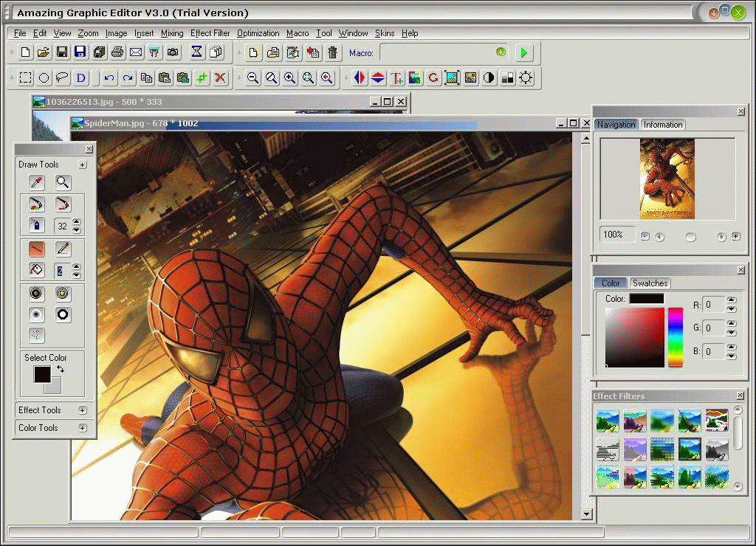The image size is (756, 546).
Task: Switch to the Information tab
Action: click(663, 125)
